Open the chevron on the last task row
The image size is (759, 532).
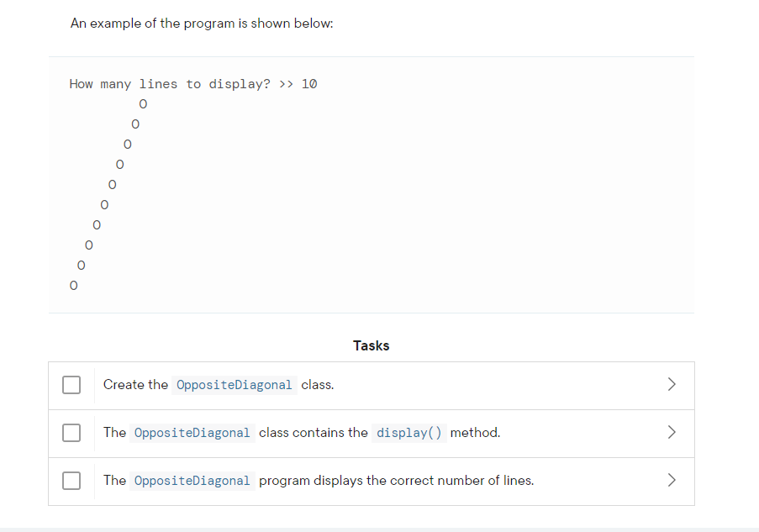[671, 479]
